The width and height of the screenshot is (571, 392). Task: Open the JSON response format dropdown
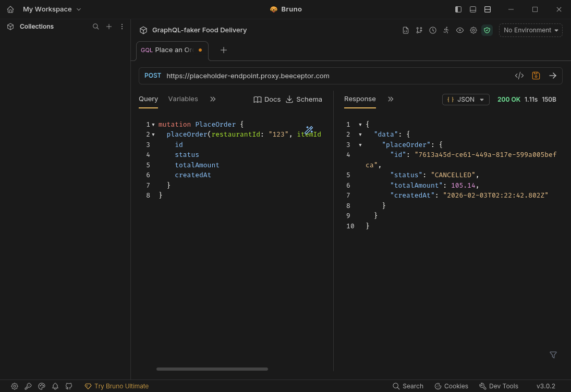(x=466, y=100)
